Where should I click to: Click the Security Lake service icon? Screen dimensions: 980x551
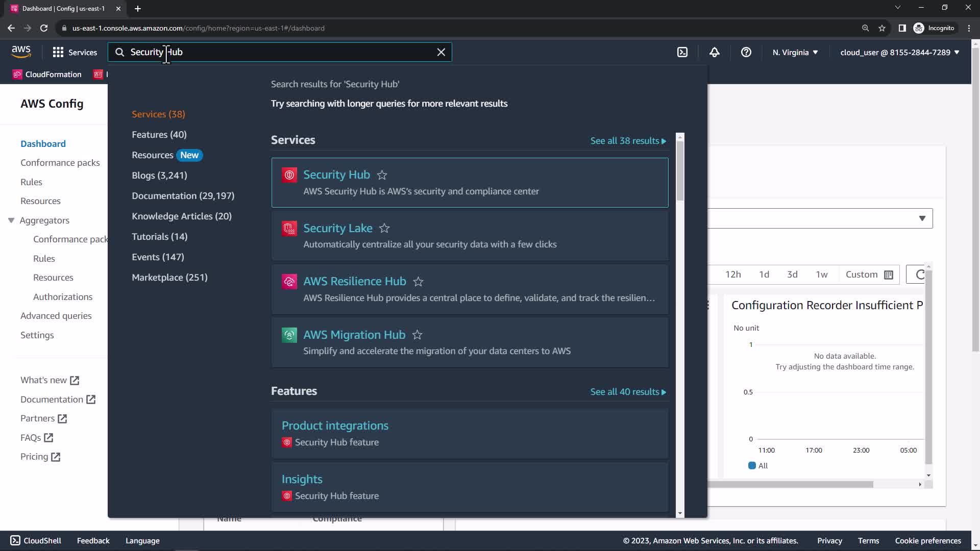tap(289, 228)
